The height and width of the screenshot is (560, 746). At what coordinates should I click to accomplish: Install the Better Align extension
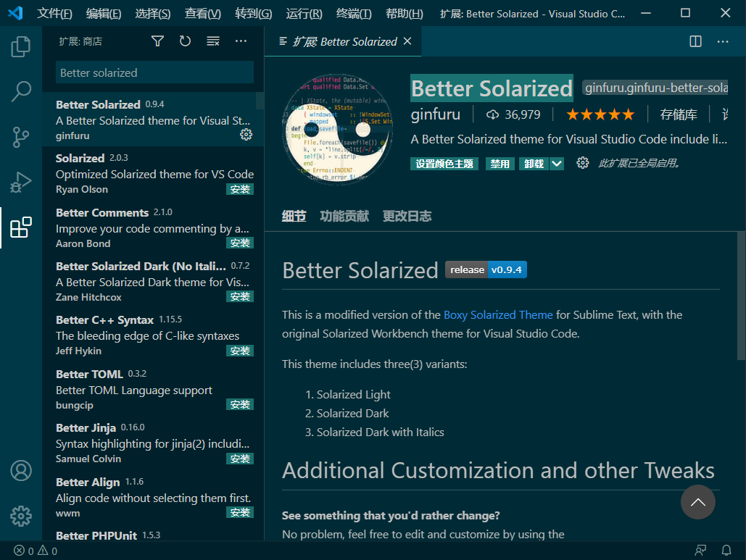[240, 512]
